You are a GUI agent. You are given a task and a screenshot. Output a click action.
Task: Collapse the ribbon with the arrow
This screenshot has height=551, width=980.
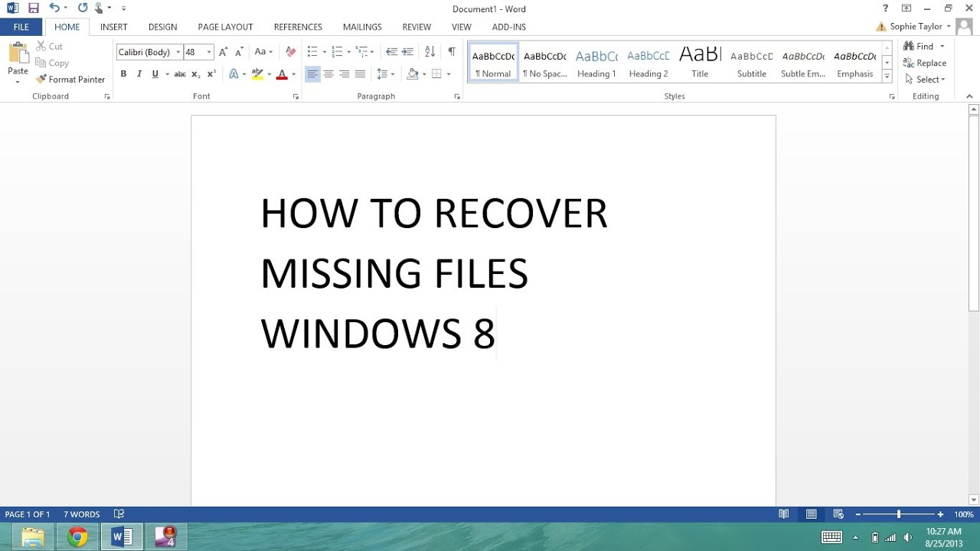tap(969, 96)
